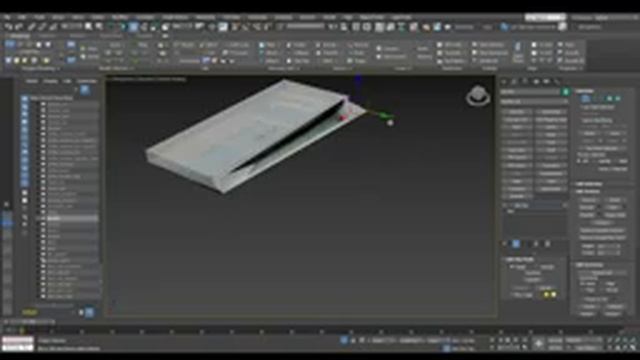Activate the highlighted Select and Move tool
This screenshot has height=360, width=640.
coord(133,27)
